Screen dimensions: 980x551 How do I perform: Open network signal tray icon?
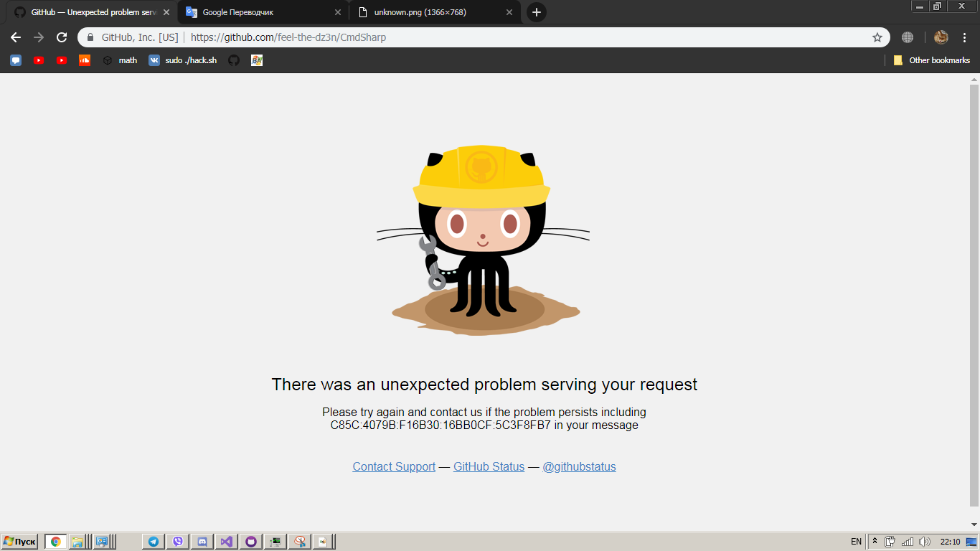(908, 542)
